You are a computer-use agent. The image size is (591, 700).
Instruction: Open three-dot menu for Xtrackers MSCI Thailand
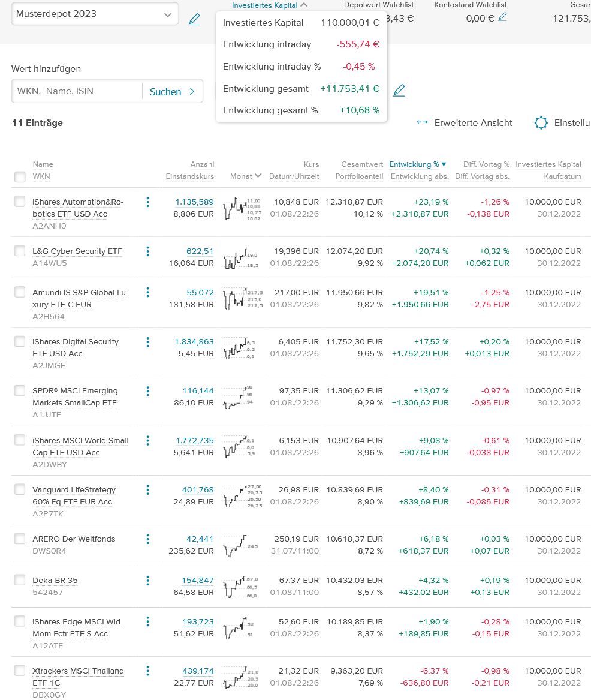pos(147,671)
